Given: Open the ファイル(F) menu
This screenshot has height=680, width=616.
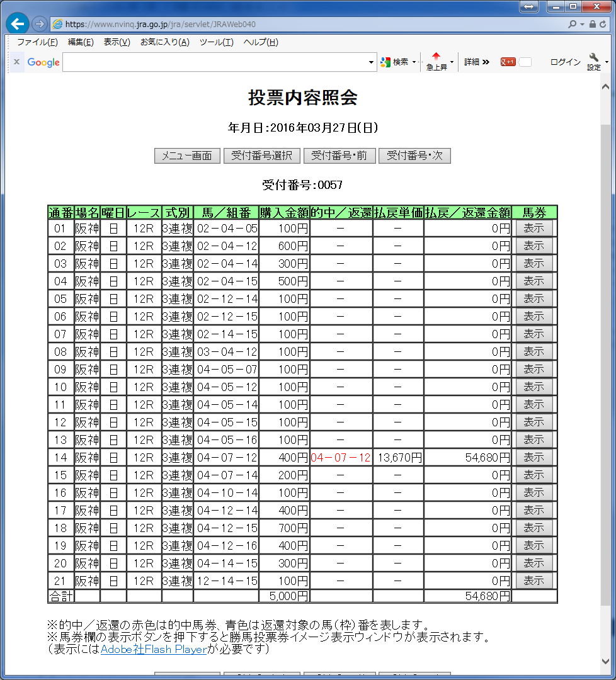Looking at the screenshot, I should [x=37, y=42].
